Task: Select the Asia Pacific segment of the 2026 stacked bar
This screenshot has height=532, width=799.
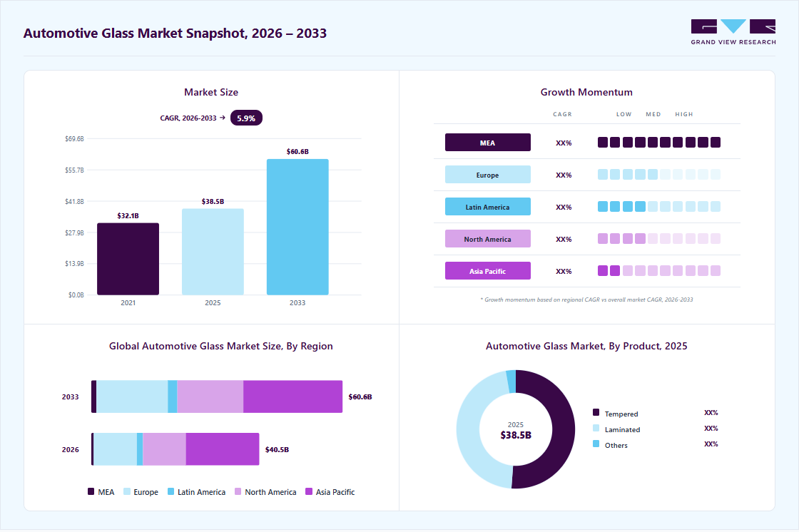Action: [223, 449]
